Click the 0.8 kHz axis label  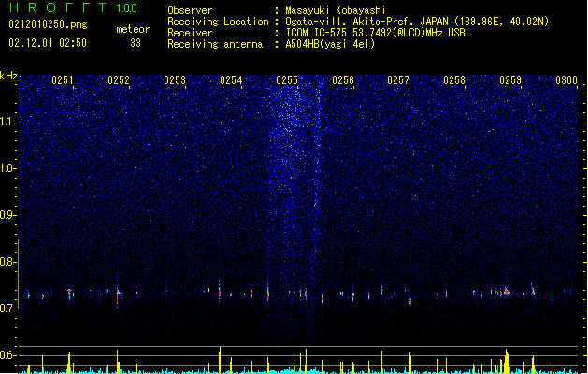point(8,262)
